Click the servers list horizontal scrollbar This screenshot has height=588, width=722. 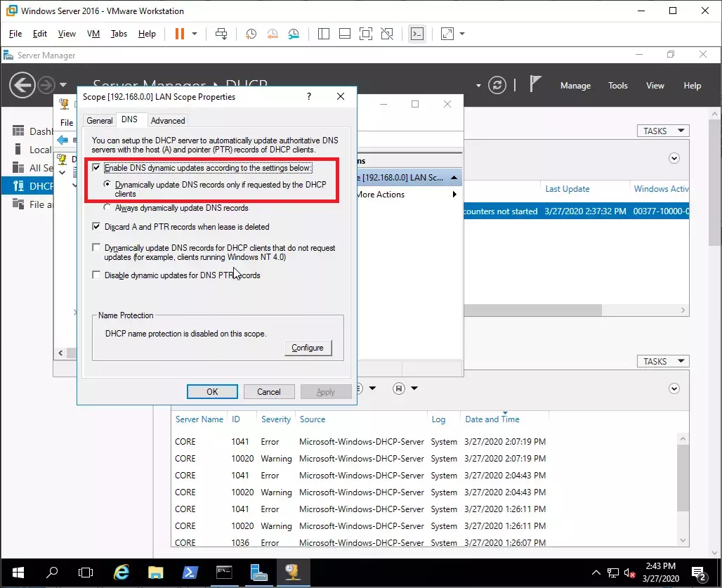coord(532,311)
